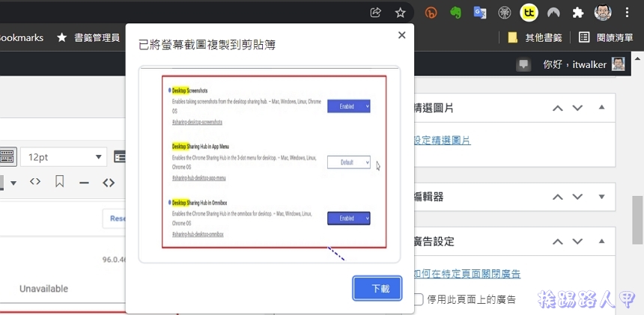Expand the 編輯器 panel with triangle toggle
The image size is (644, 315).
pos(602,197)
